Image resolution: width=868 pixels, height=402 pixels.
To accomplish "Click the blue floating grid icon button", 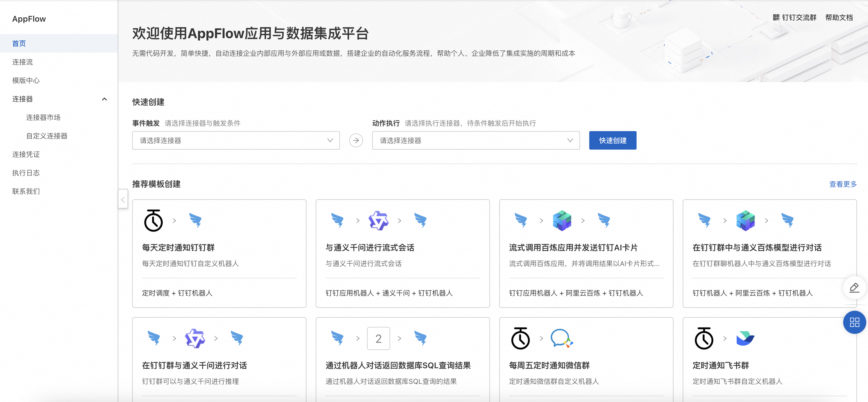I will 854,322.
